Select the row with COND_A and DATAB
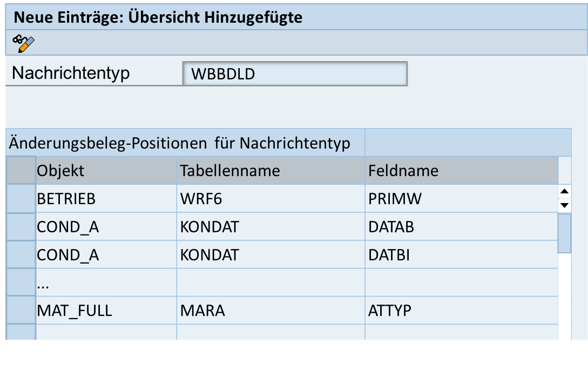Screen dimensions: 588x370 click(21, 227)
